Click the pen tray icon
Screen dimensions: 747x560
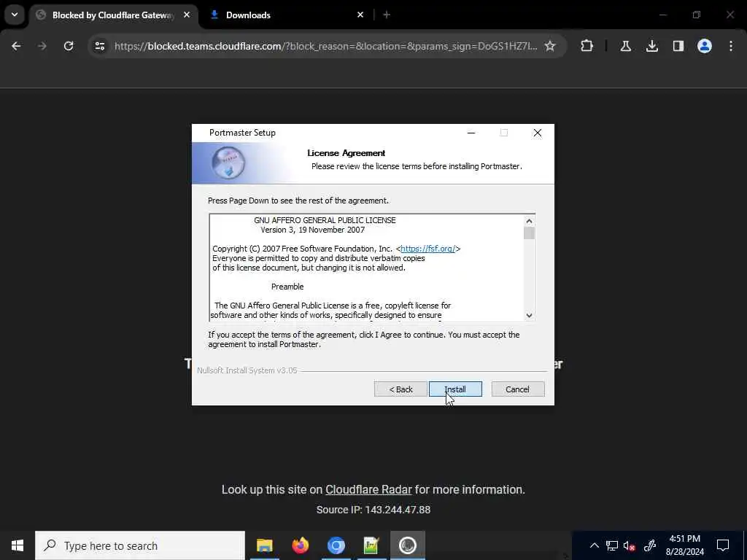click(x=649, y=545)
